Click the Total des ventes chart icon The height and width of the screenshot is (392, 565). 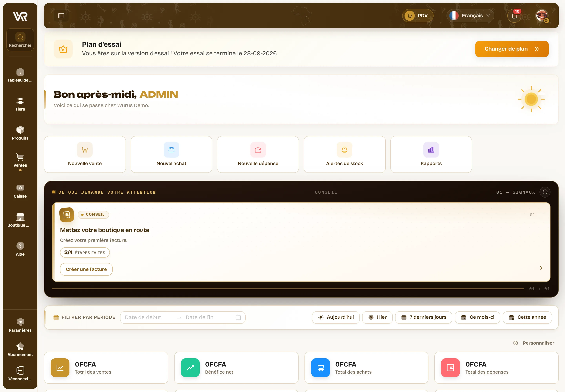point(60,368)
